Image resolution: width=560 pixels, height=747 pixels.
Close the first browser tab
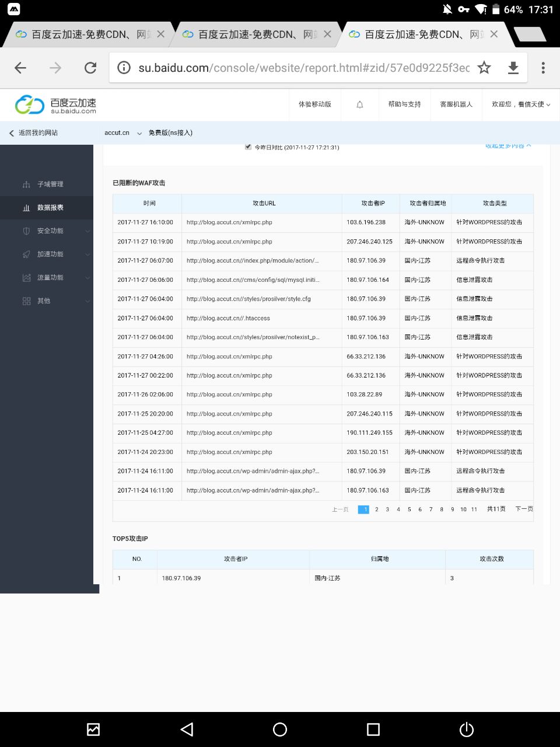(x=161, y=34)
